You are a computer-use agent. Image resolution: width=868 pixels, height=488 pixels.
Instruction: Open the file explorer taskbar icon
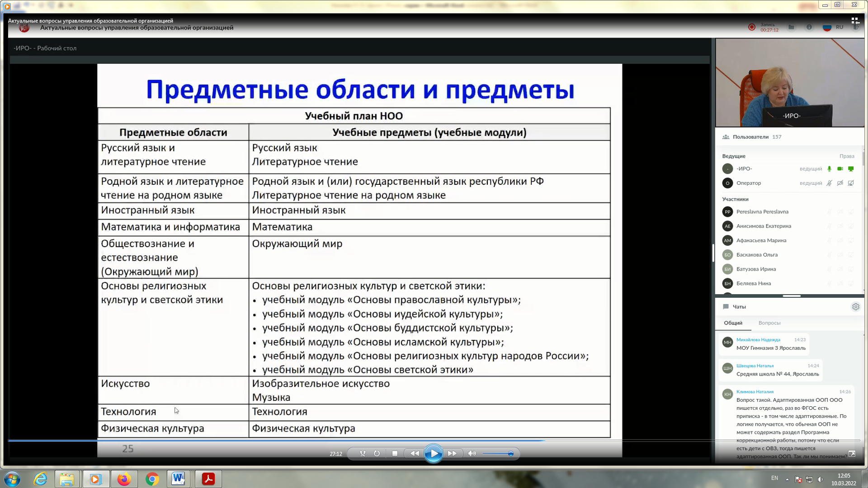(x=67, y=479)
